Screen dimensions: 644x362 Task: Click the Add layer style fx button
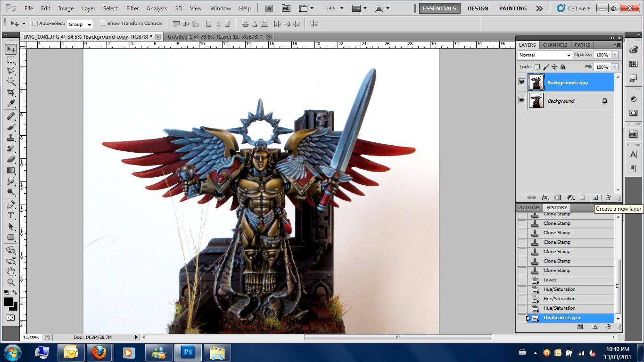tap(545, 198)
